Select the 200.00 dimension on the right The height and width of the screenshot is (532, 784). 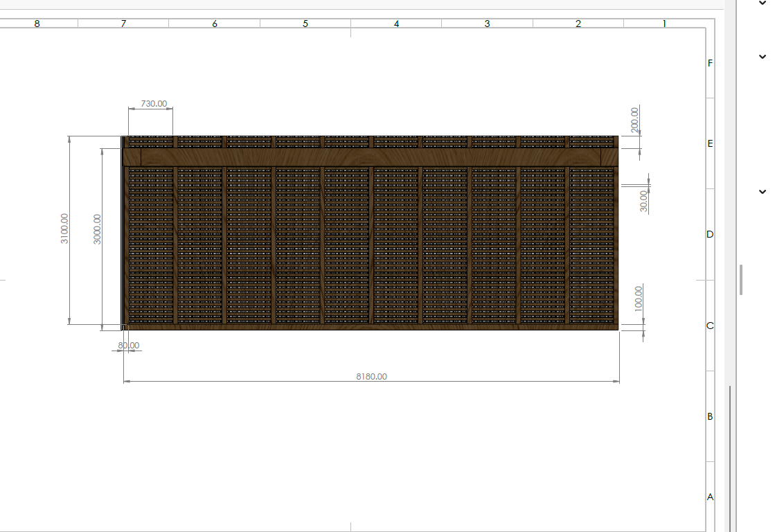tap(635, 120)
